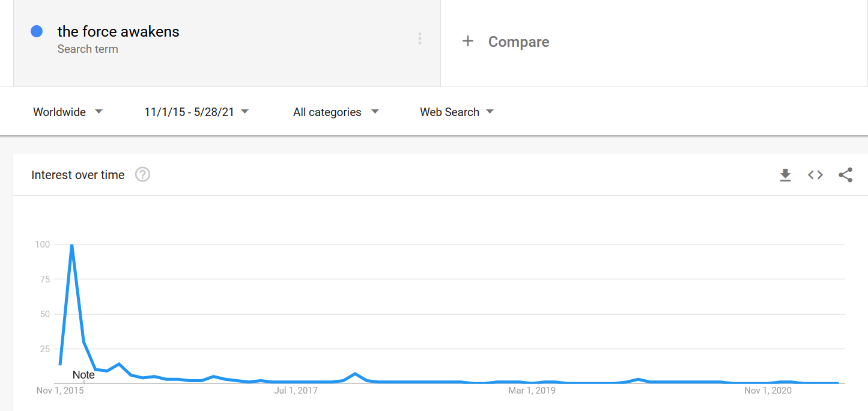Open the search term options menu
Image resolution: width=868 pixels, height=411 pixels.
(x=419, y=39)
